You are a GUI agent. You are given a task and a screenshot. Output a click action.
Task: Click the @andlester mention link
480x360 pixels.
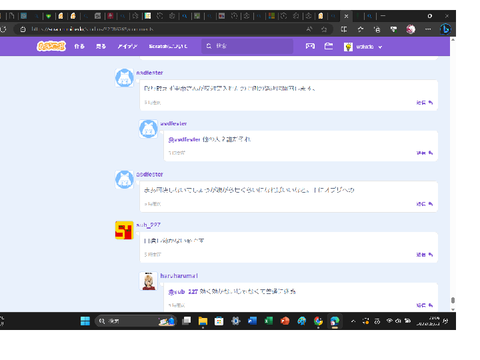tap(184, 140)
